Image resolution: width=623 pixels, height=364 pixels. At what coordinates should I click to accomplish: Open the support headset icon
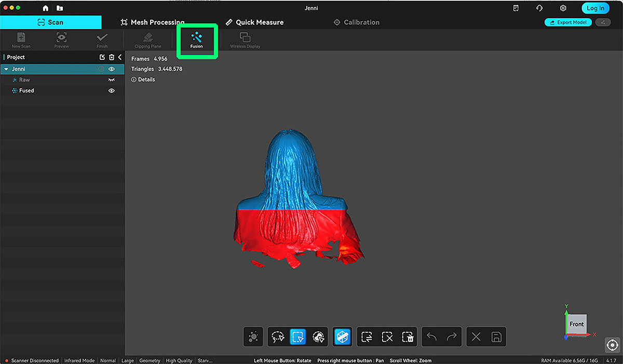(539, 8)
